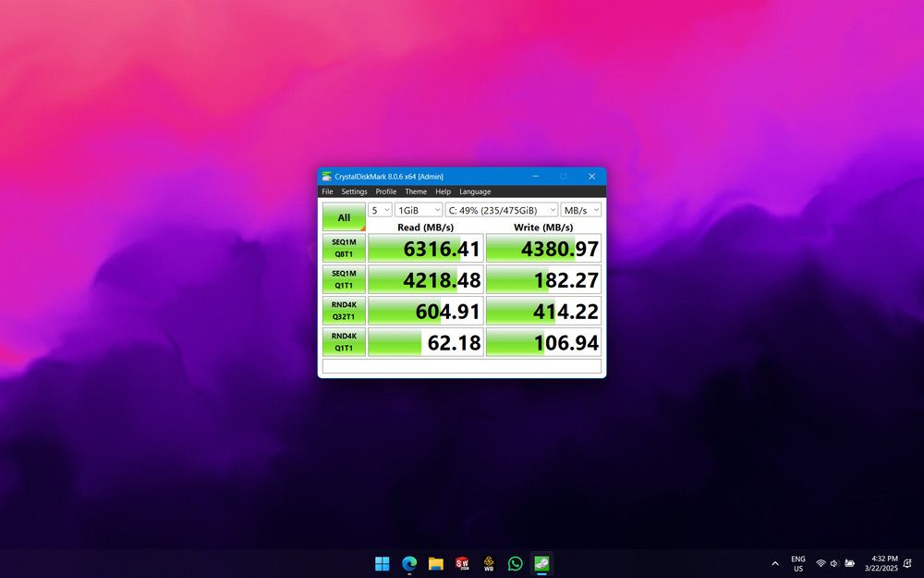
Task: Open the Windows Start menu
Action: tap(382, 563)
